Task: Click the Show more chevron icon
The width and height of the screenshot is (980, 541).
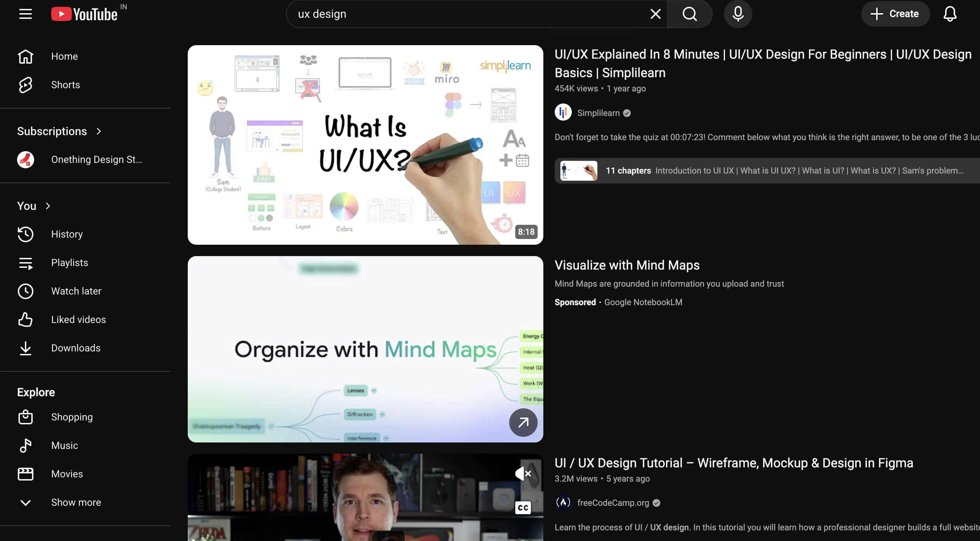Action: [x=26, y=503]
